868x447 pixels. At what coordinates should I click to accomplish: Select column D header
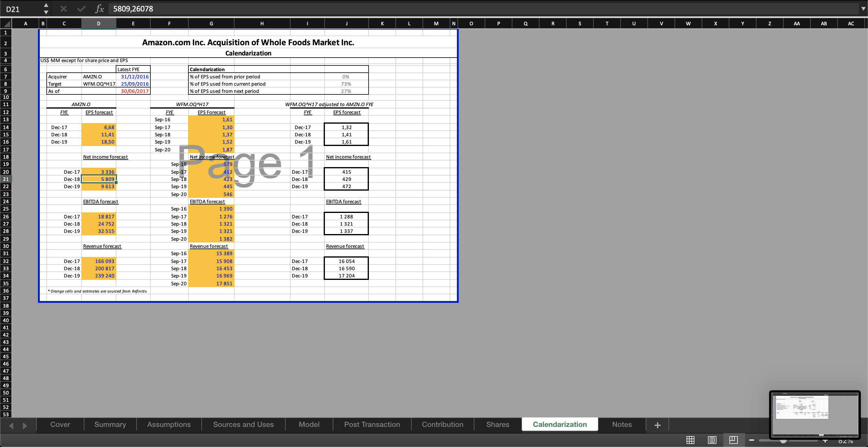99,23
